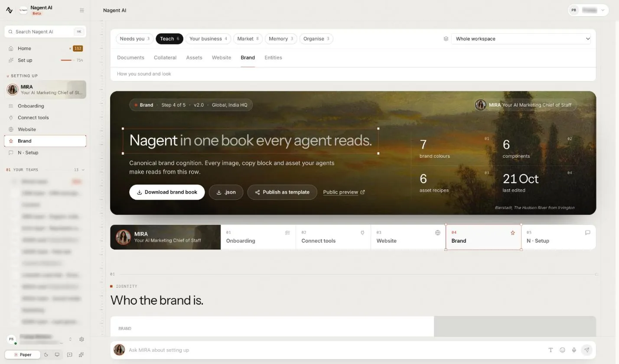
Task: Activate the microphone voice input
Action: click(x=574, y=350)
